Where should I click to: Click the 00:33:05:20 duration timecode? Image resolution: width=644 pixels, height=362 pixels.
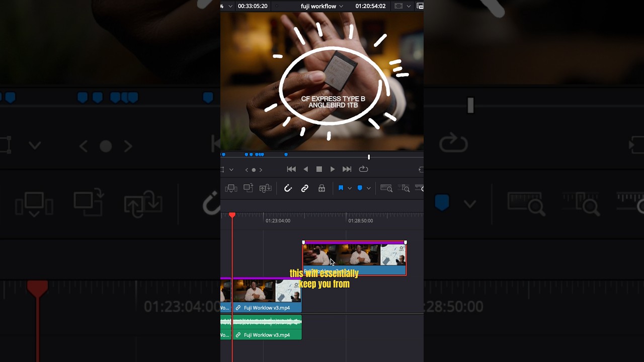click(x=253, y=6)
